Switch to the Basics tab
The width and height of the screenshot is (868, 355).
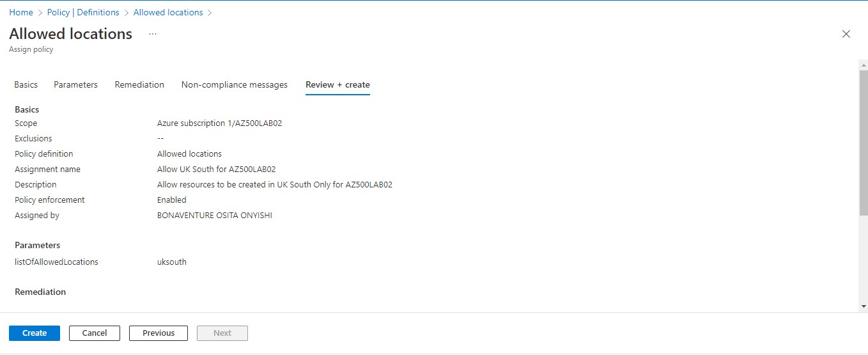click(26, 84)
